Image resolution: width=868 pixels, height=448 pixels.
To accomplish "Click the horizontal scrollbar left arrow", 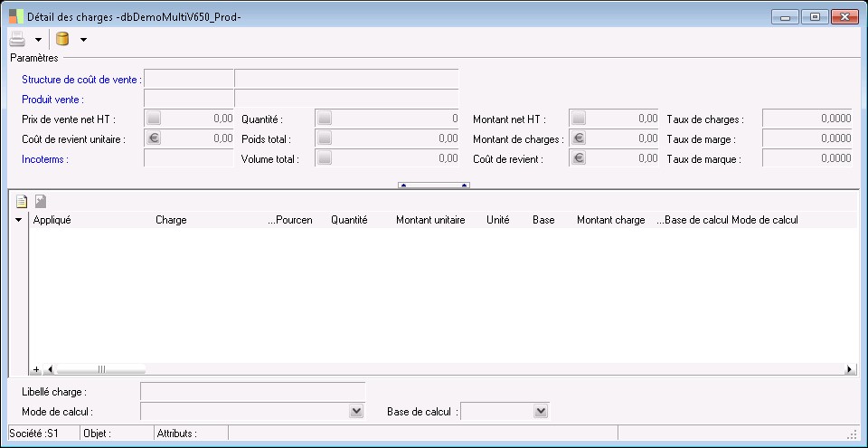I will [x=50, y=369].
